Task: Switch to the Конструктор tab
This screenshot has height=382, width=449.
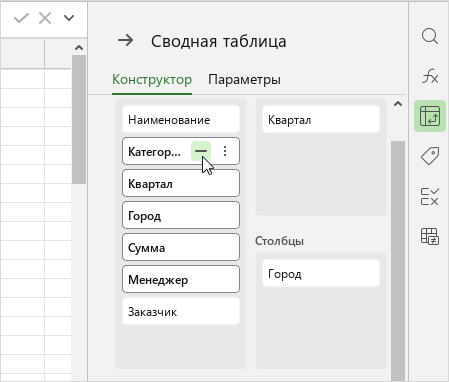Action: (x=152, y=80)
